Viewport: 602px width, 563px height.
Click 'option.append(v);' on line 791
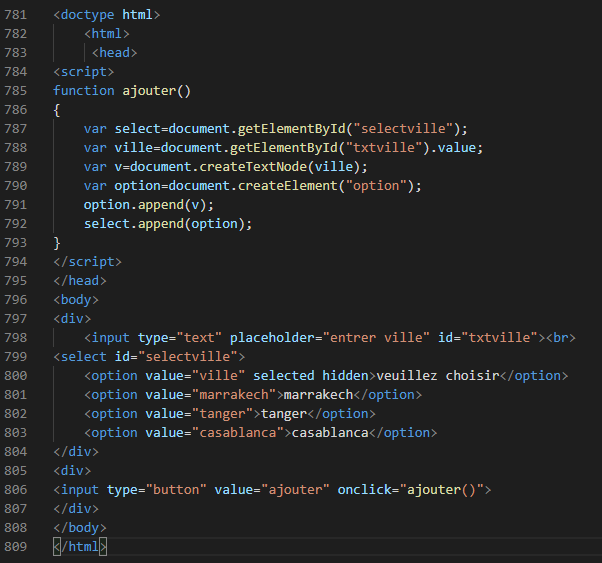click(x=149, y=205)
